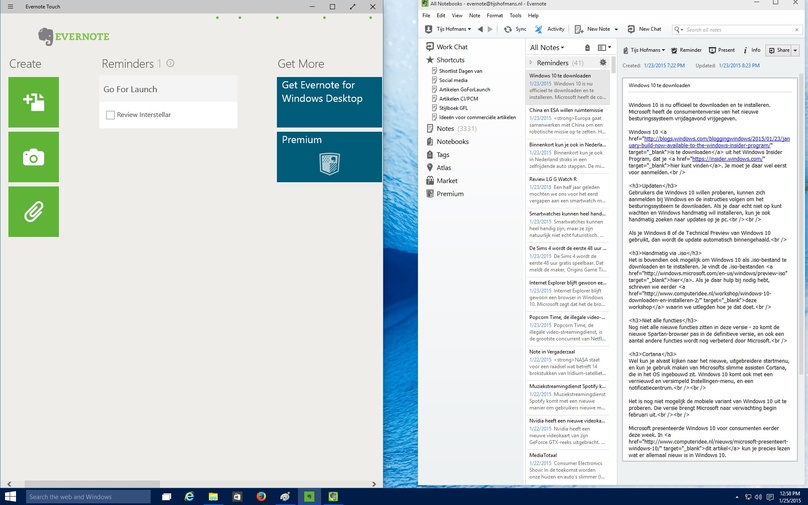Click the Updated date 1/23/2015 8:23 PM
This screenshot has height=505, width=808.
[x=739, y=66]
